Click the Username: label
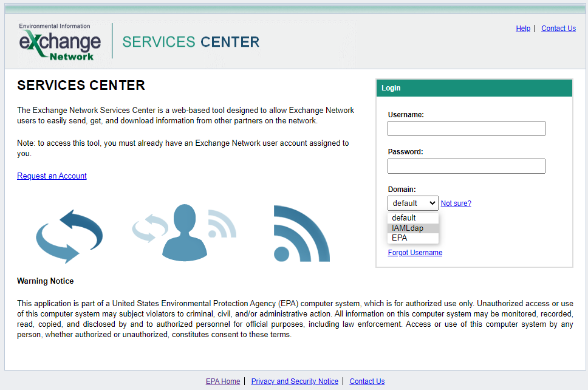The height and width of the screenshot is (390, 588). click(406, 115)
